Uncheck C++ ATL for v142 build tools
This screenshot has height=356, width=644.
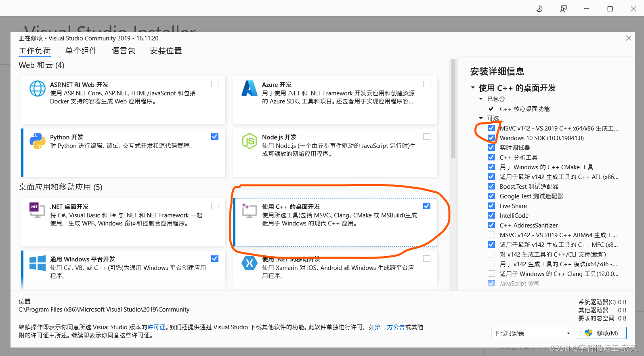(491, 177)
